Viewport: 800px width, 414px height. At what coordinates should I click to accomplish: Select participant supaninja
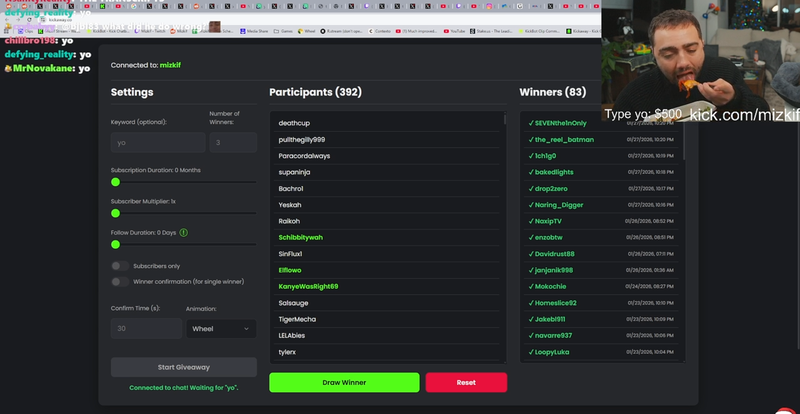(294, 172)
